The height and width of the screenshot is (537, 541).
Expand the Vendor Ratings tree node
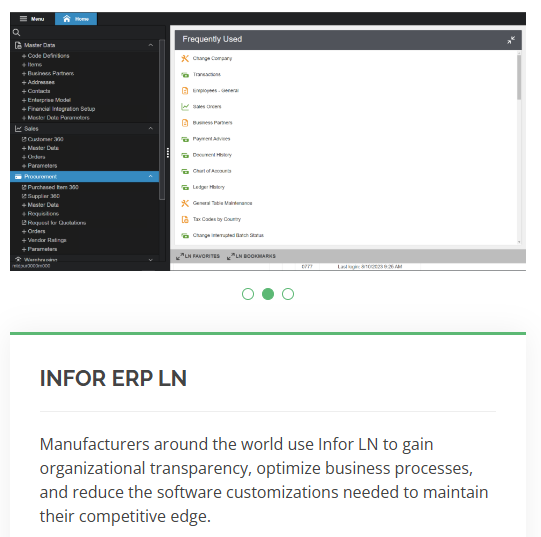pos(24,241)
